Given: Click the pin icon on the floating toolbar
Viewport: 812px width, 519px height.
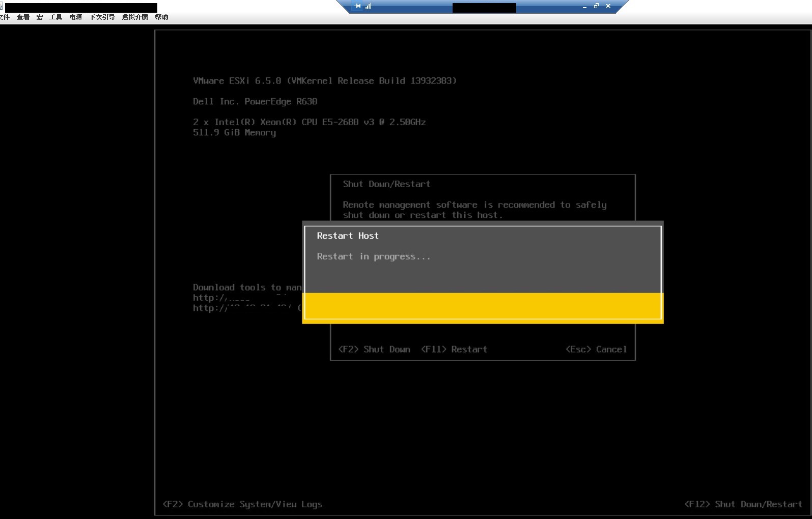Looking at the screenshot, I should pos(358,6).
